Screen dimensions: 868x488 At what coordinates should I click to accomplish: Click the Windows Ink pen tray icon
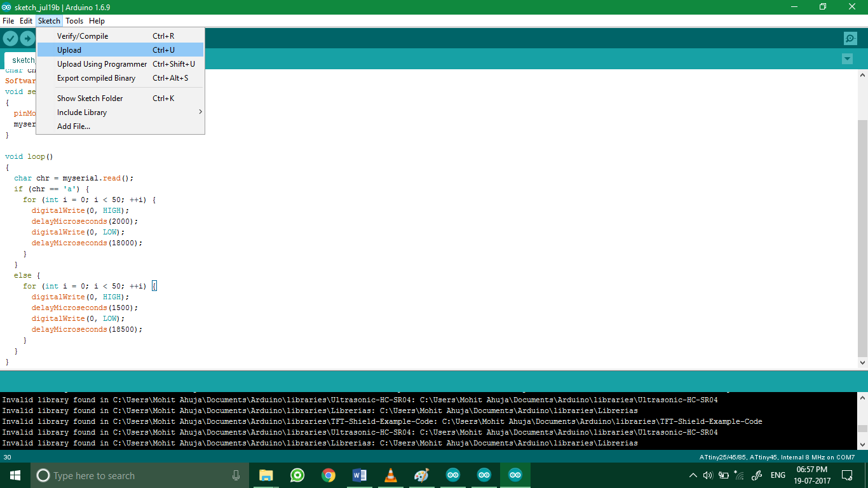[x=757, y=475]
